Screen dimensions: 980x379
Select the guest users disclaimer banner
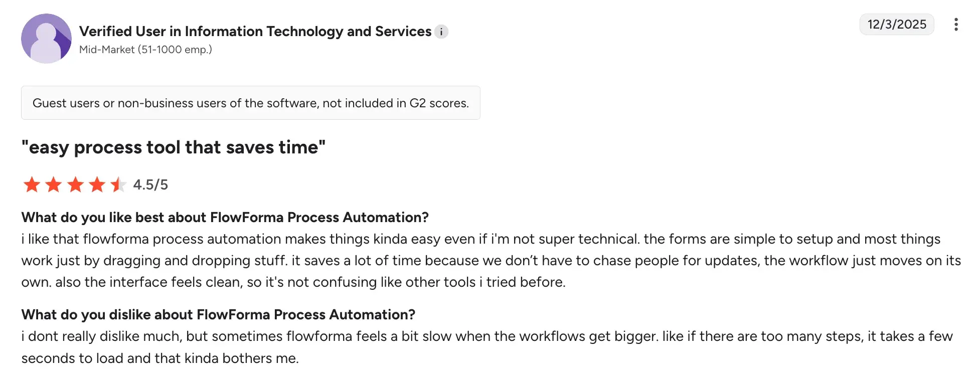click(250, 103)
